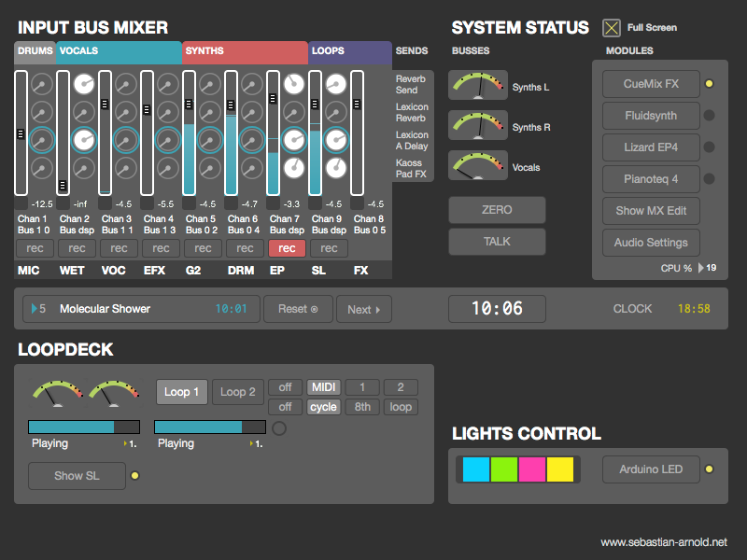747x560 pixels.
Task: Open Audio Settings
Action: [651, 243]
